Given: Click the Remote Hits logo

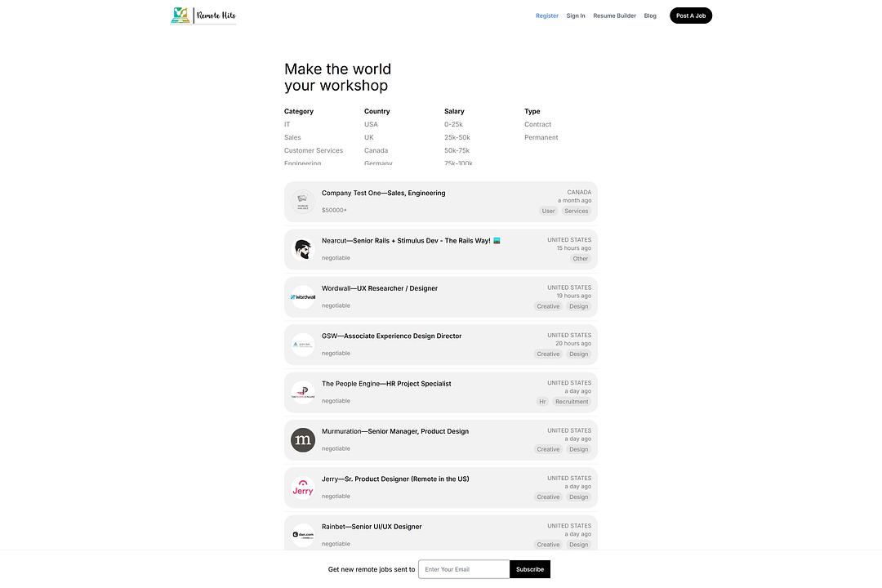Looking at the screenshot, I should 203,16.
